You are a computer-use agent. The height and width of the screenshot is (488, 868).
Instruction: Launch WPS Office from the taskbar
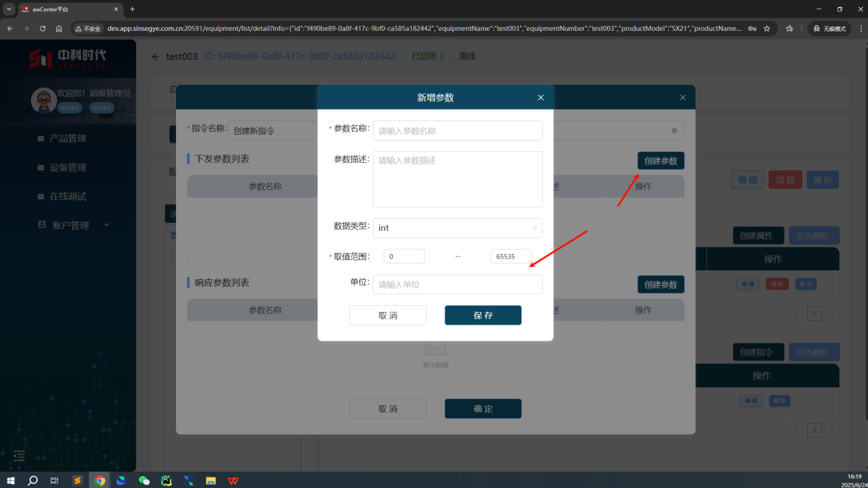pyautogui.click(x=233, y=480)
